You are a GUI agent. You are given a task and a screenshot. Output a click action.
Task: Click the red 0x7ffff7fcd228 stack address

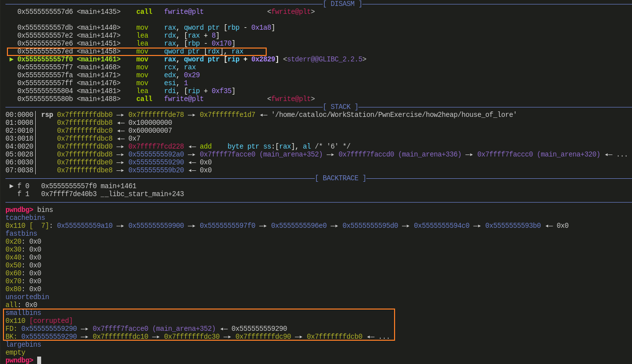pyautogui.click(x=156, y=147)
